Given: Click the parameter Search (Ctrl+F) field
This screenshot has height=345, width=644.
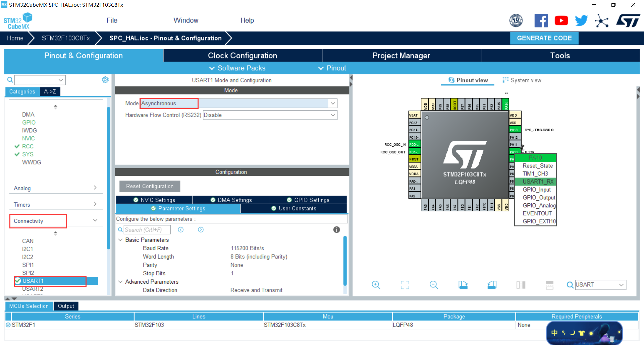Looking at the screenshot, I should [x=147, y=230].
